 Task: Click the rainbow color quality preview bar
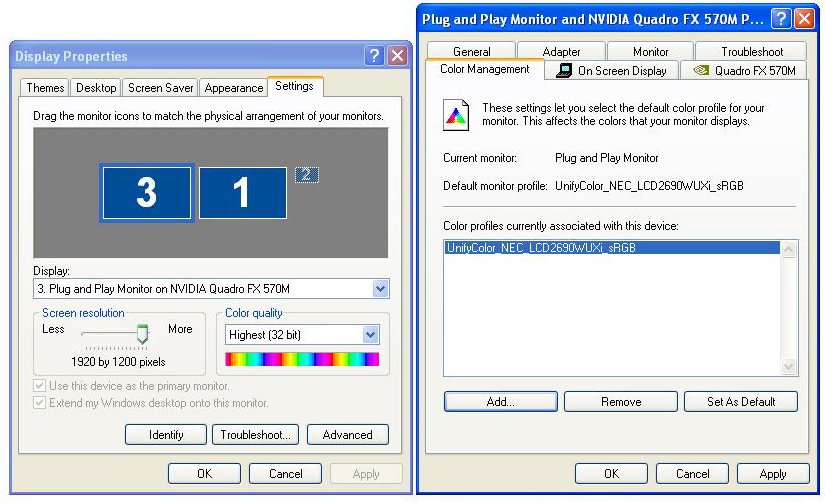[x=302, y=359]
